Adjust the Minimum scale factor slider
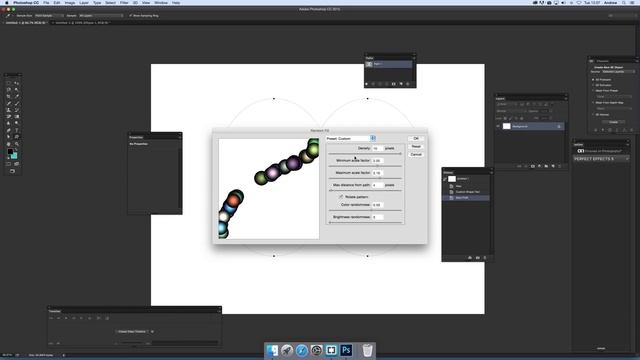The height and width of the screenshot is (360, 640). point(365,166)
